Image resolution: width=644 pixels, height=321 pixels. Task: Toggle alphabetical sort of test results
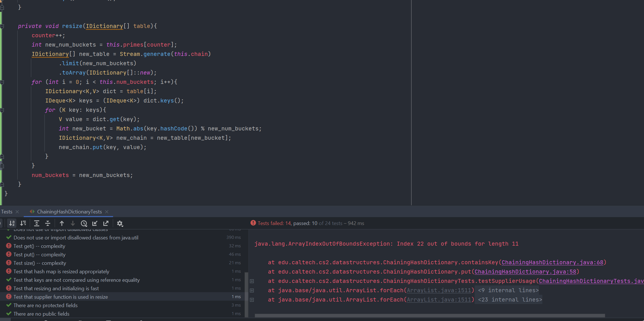coord(12,223)
